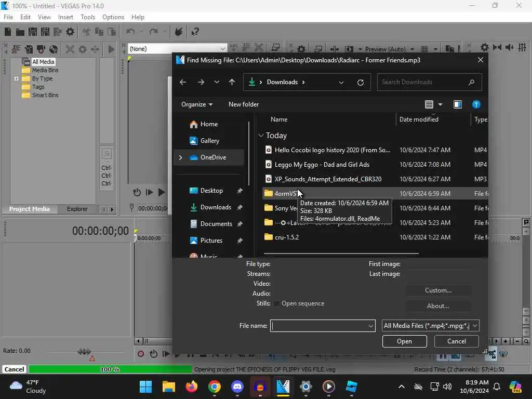Switch to the Project Media tab
The width and height of the screenshot is (532, 399).
point(29,209)
